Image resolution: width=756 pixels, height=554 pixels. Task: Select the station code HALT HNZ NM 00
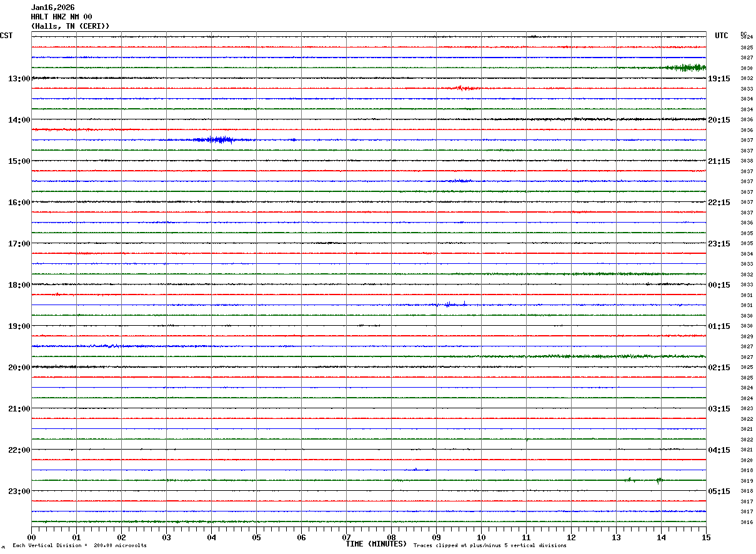coord(61,17)
